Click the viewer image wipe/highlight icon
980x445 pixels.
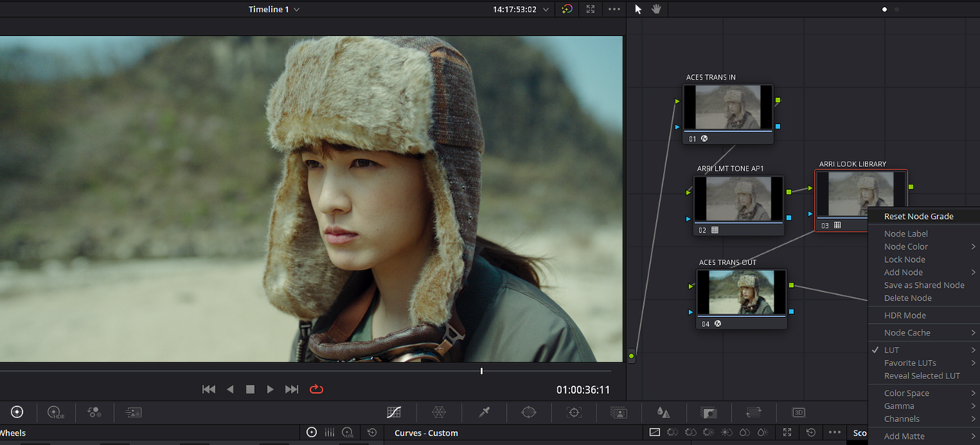[x=567, y=9]
